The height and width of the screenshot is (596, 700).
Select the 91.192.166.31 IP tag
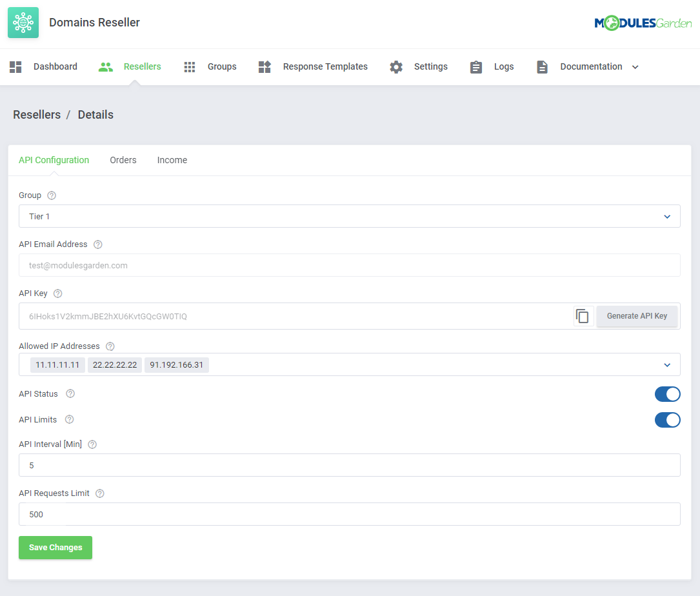pos(176,365)
